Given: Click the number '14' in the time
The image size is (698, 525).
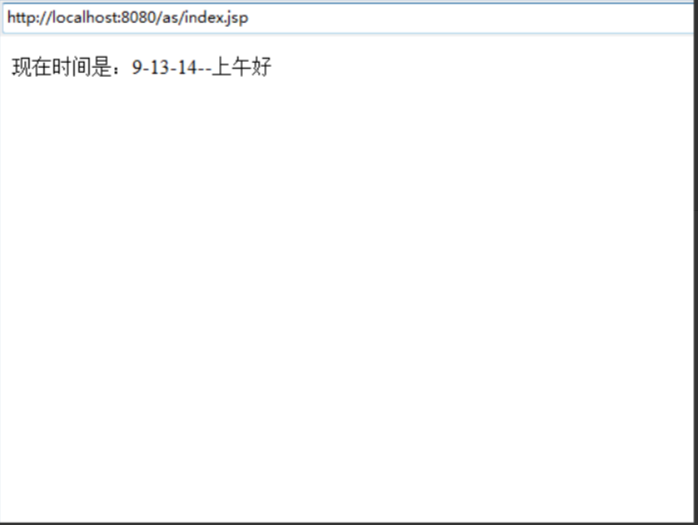Looking at the screenshot, I should [x=187, y=68].
